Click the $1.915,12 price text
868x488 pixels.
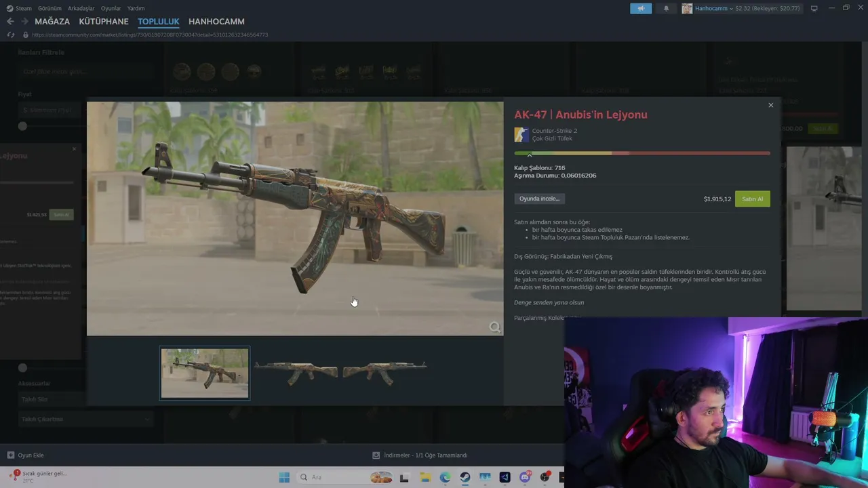point(717,199)
